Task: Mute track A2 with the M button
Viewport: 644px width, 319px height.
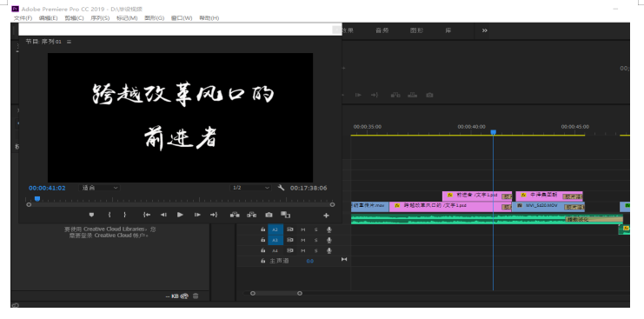Action: (x=302, y=229)
